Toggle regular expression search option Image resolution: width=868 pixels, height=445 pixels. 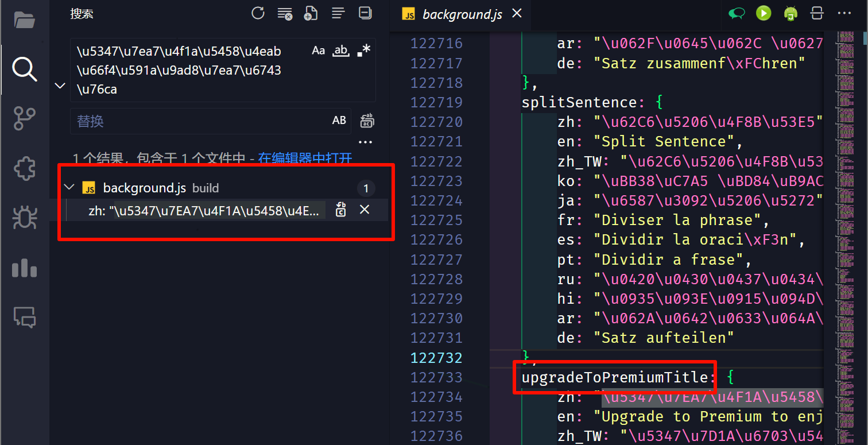363,51
